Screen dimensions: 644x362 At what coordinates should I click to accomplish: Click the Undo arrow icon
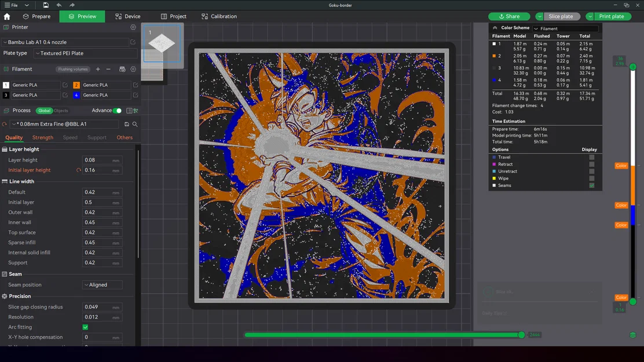tap(58, 5)
